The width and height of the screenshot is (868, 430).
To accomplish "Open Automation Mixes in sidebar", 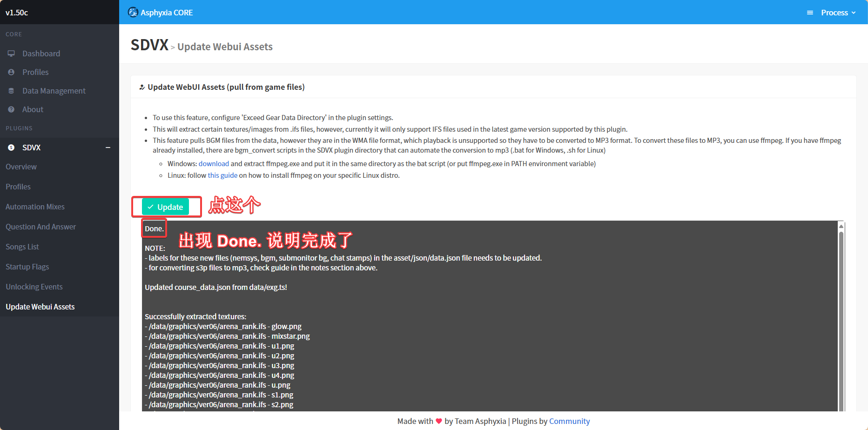I will click(35, 207).
